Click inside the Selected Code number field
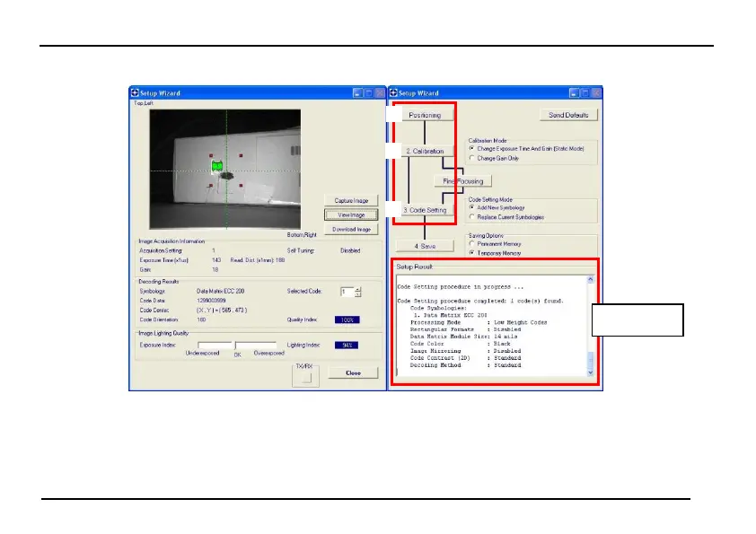 click(347, 292)
